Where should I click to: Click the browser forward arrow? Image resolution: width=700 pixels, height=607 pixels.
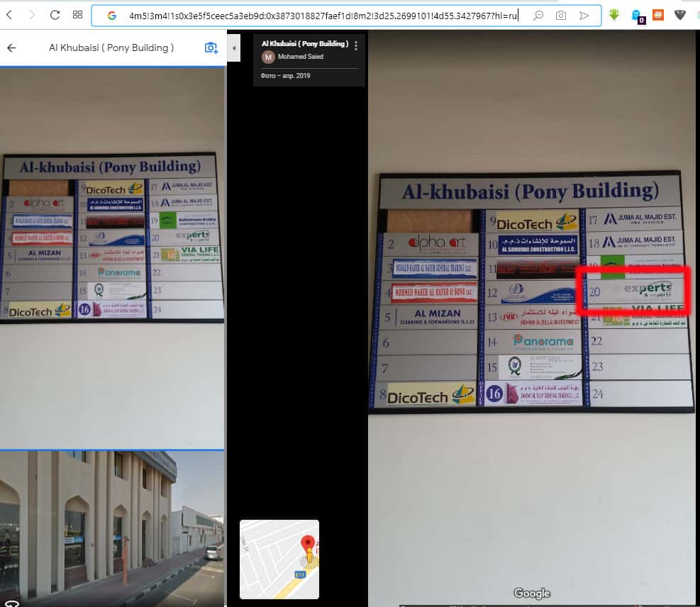click(32, 15)
